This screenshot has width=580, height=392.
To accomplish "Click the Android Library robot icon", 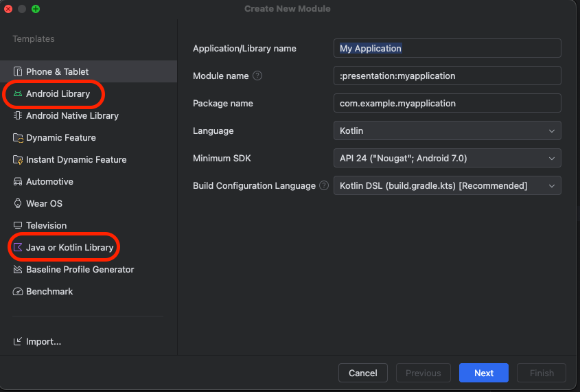I will coord(18,93).
